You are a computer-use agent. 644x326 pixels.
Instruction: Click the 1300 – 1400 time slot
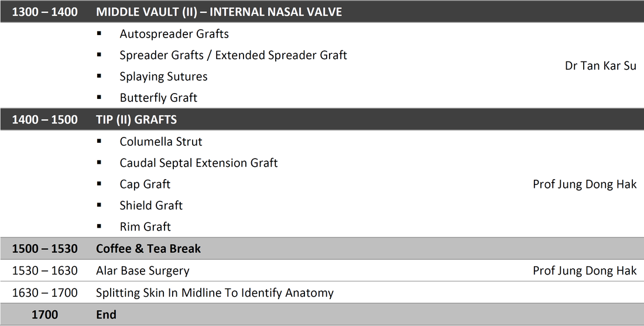click(44, 12)
